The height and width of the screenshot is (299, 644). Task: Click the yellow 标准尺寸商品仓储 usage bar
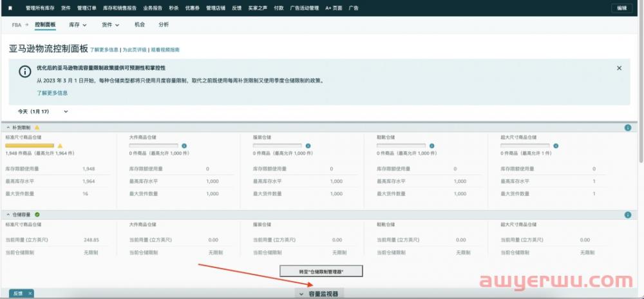[30, 146]
